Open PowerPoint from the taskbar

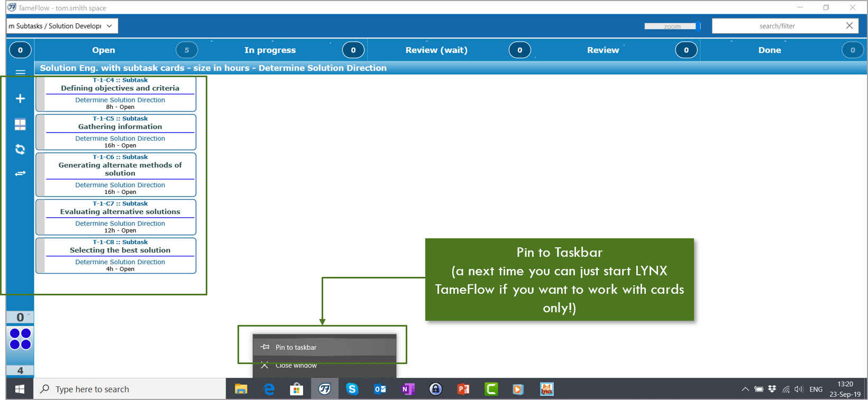(463, 389)
